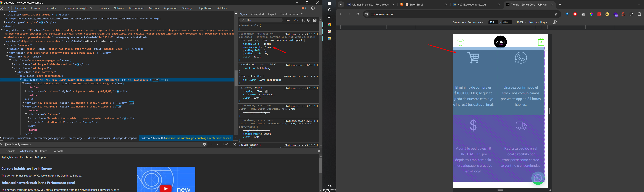This screenshot has width=644, height=192.
Task: Reload the page in the browser
Action: [357, 14]
